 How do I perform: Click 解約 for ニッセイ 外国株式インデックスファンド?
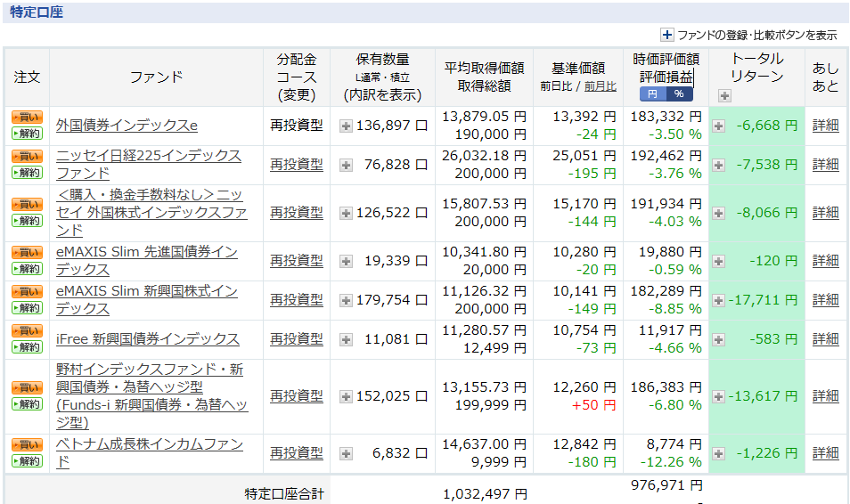pyautogui.click(x=27, y=221)
